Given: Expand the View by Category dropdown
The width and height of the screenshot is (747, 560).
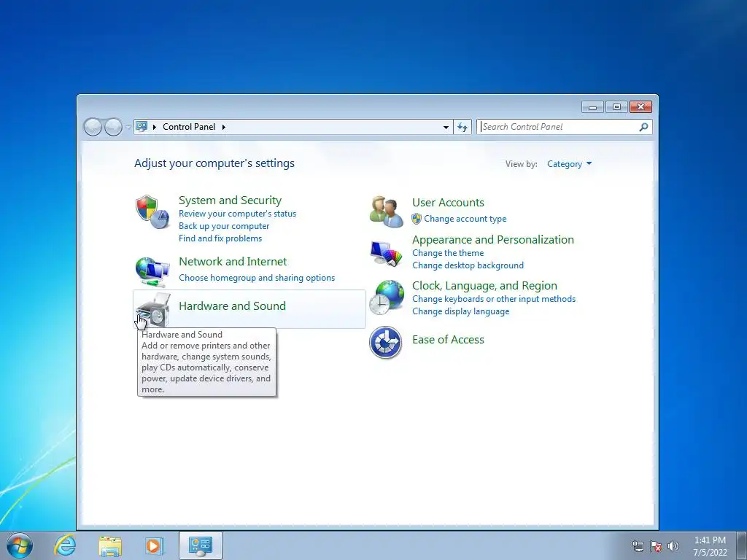Looking at the screenshot, I should 569,164.
